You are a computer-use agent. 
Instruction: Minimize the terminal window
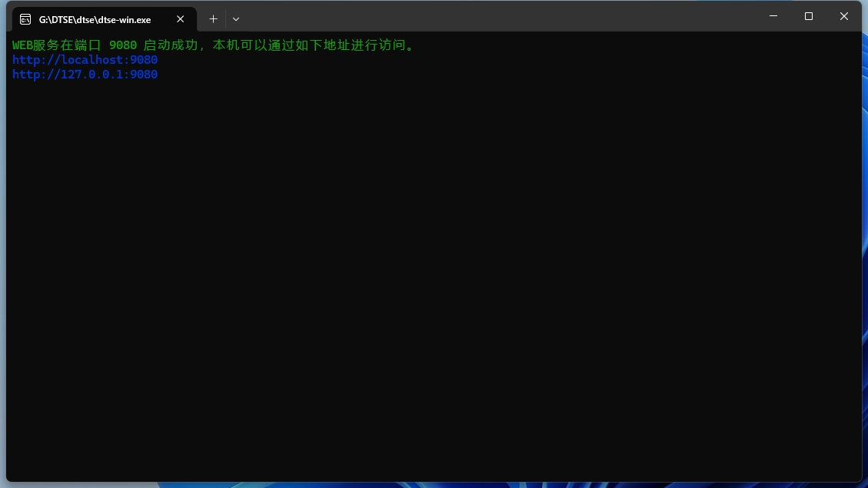tap(773, 16)
